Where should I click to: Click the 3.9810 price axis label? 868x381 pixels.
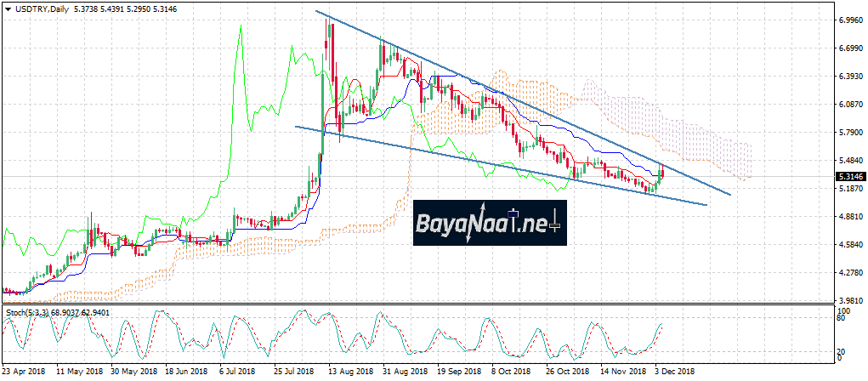tap(850, 301)
